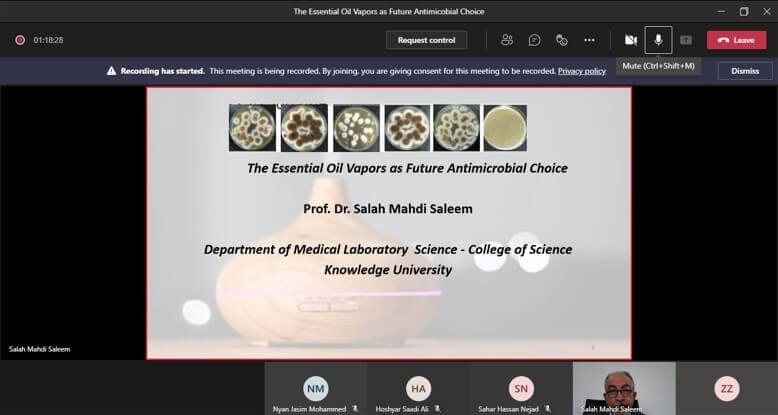Click the fourth petri dish image on slide

[407, 128]
